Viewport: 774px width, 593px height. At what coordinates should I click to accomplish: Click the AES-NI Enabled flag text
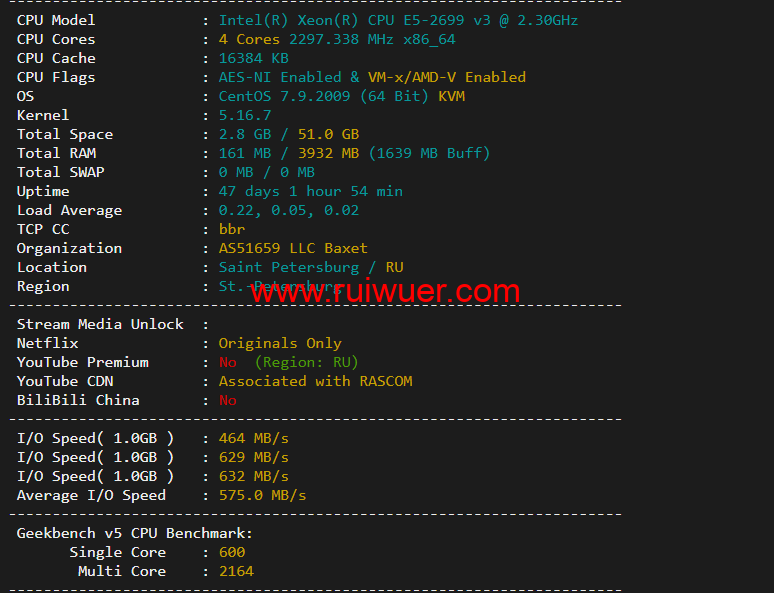280,78
